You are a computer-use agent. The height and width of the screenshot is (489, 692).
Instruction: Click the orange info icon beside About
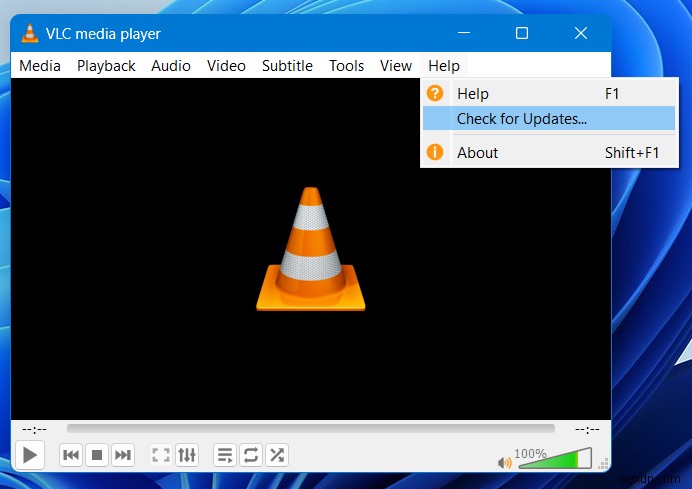tap(435, 152)
